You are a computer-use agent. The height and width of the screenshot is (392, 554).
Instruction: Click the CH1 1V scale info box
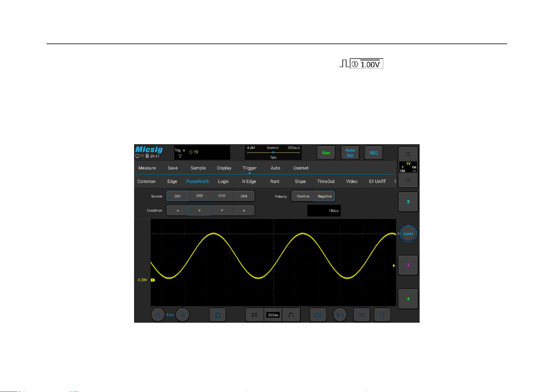[408, 167]
